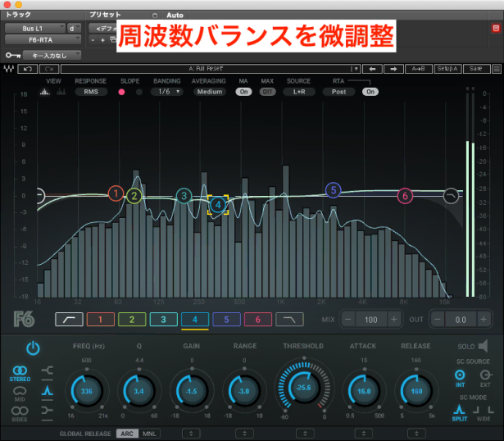This screenshot has height=441, width=504.
Task: Open the A: Full Reset preset dropdown
Action: [x=211, y=69]
